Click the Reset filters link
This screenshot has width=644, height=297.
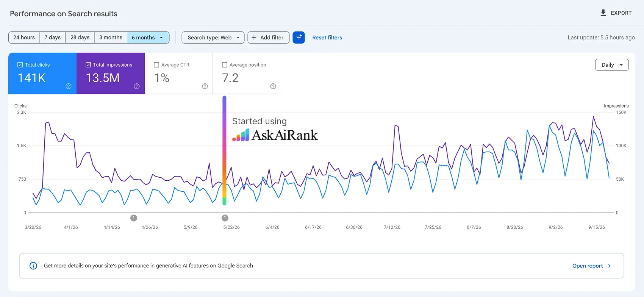point(327,38)
